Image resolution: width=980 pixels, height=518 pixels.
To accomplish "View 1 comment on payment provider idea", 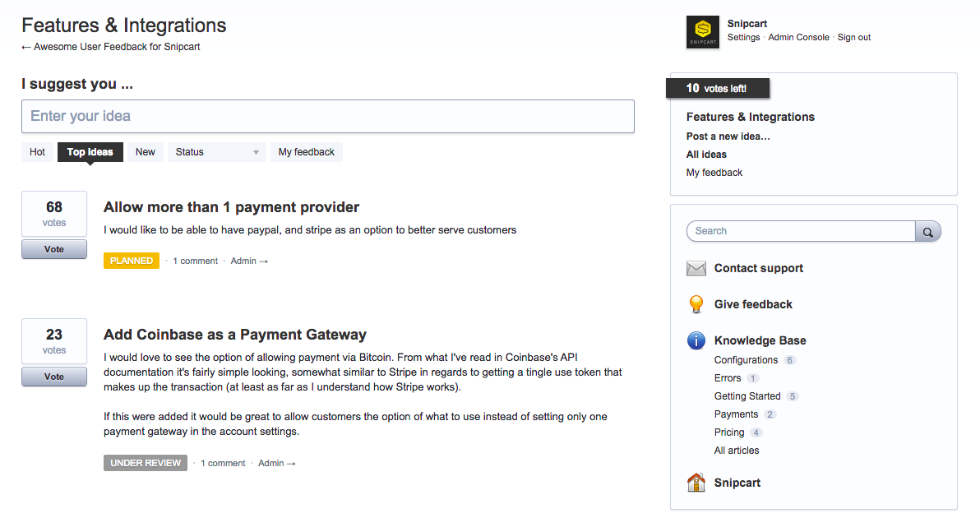I will click(196, 261).
